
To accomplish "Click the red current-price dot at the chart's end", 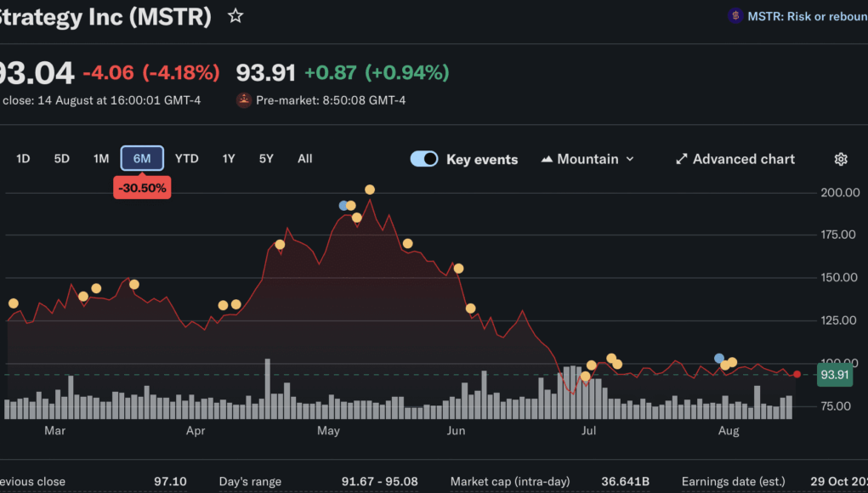I will pos(797,375).
